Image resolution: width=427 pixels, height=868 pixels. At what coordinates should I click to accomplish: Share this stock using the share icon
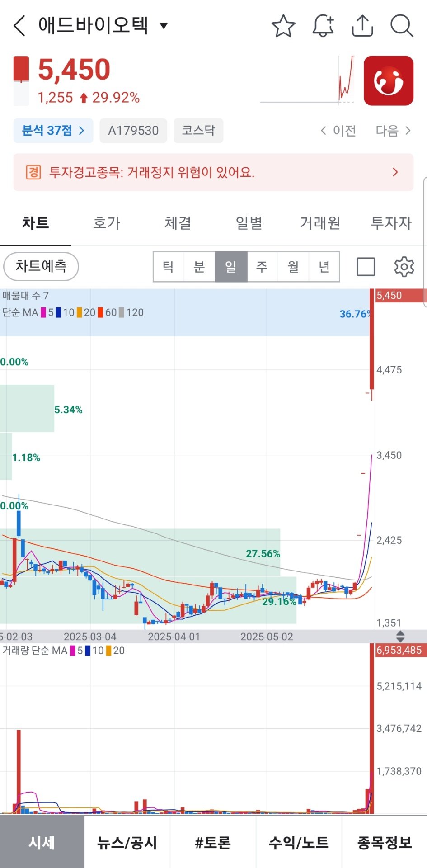tap(362, 26)
